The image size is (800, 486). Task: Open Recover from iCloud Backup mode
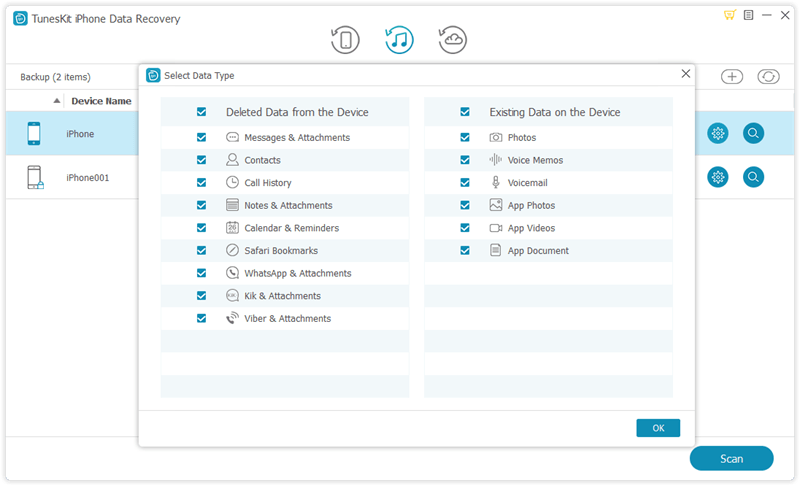pos(453,40)
